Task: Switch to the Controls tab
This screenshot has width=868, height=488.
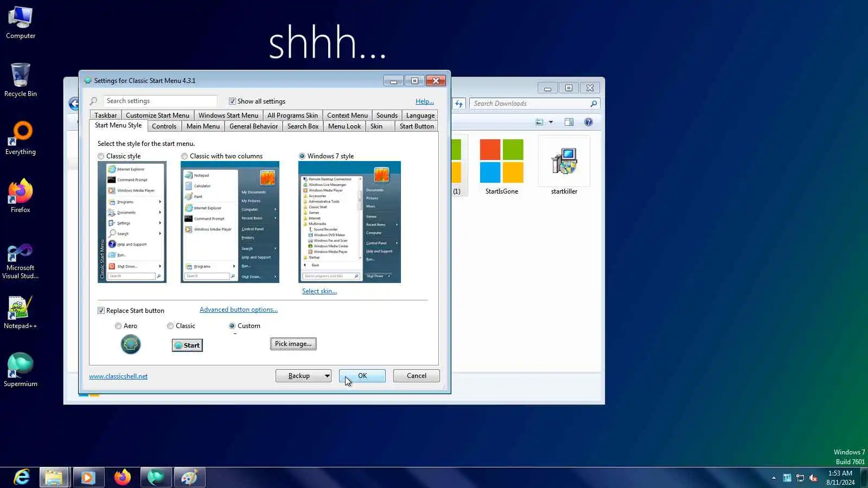Action: (164, 126)
